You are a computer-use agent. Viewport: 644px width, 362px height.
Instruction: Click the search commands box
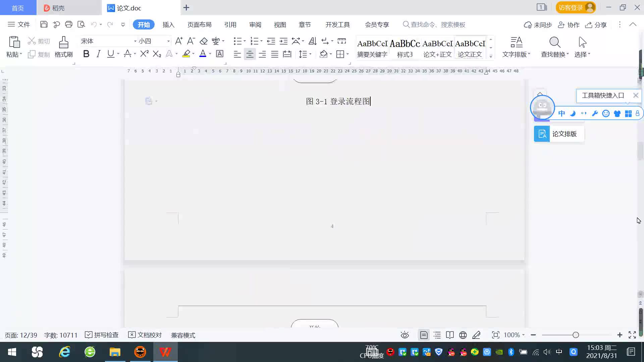434,24
